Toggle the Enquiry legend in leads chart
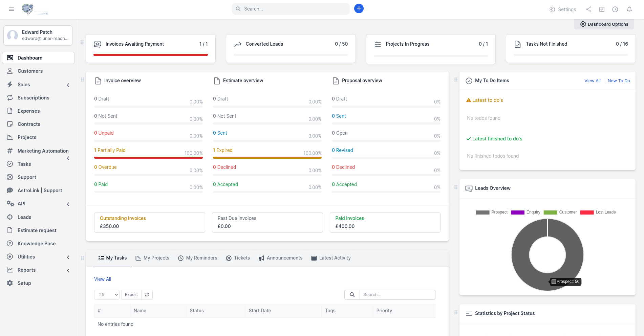 pos(525,212)
